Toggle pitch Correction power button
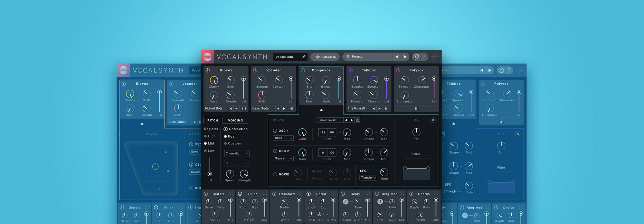This screenshot has height=224, width=644. pos(225,129)
